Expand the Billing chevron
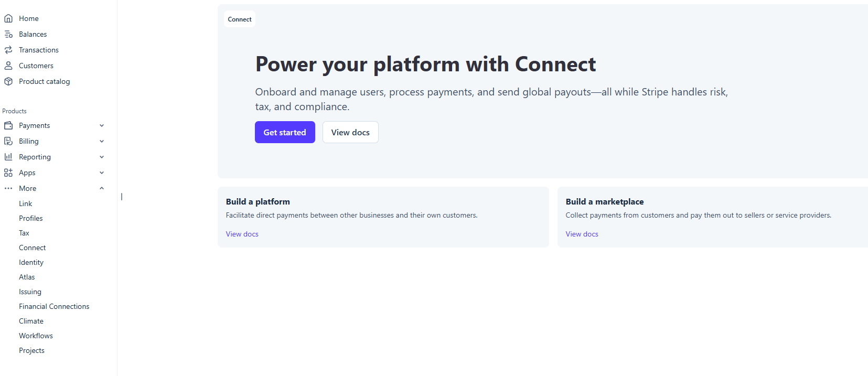 point(102,141)
